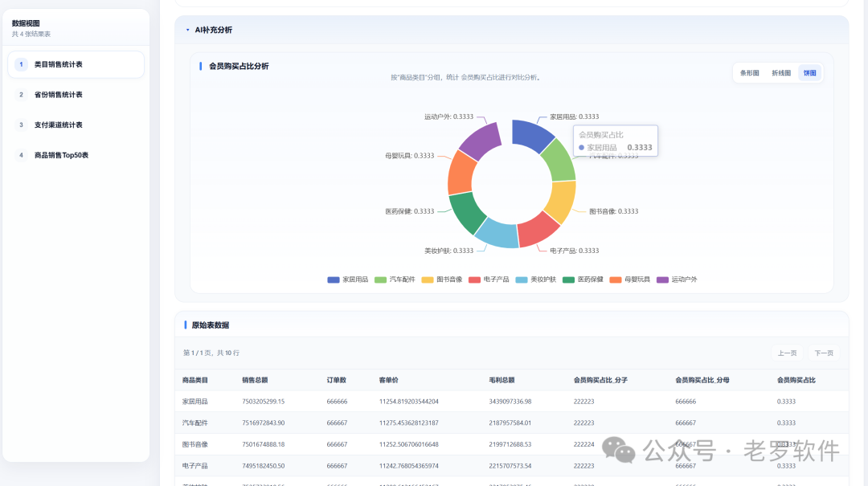Screen dimensions: 868x486
Task: Select the 饼图 chart type
Action: [810, 73]
